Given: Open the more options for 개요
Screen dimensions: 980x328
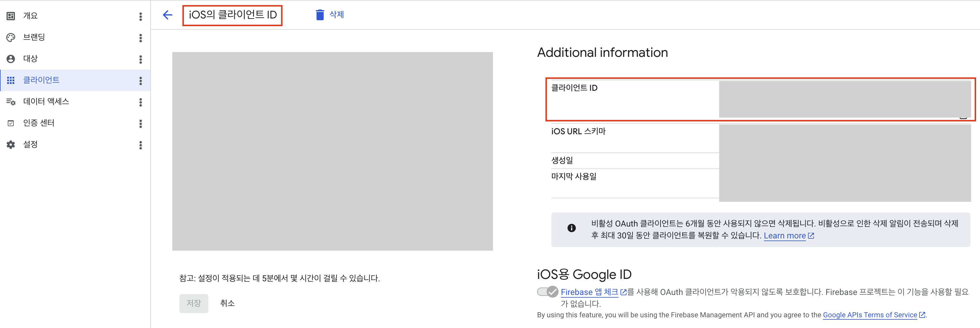Looking at the screenshot, I should pyautogui.click(x=141, y=16).
